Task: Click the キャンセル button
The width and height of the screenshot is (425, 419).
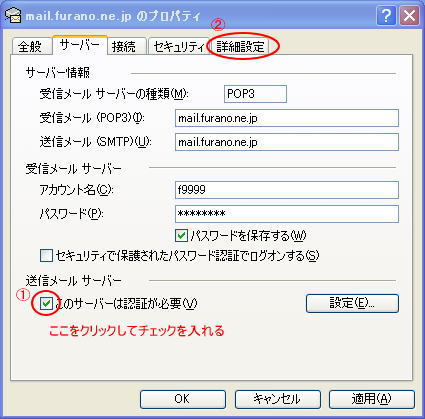Action: pyautogui.click(x=277, y=399)
